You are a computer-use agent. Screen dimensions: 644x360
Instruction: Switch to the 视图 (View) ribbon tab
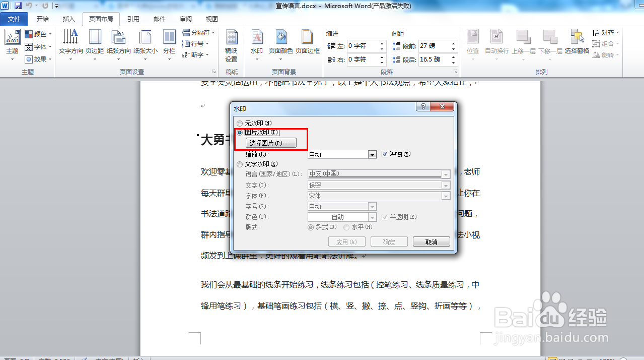pyautogui.click(x=211, y=18)
